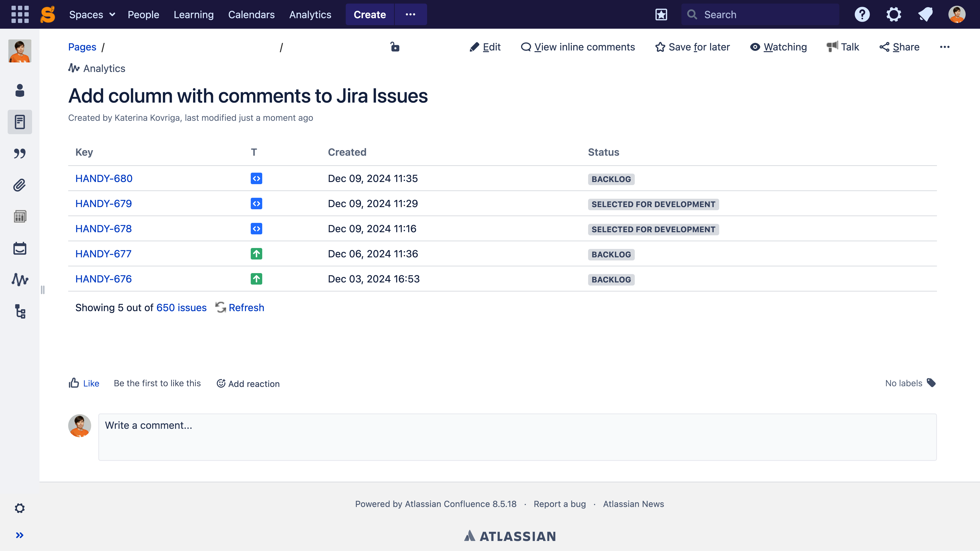
Task: Click into the Search field
Action: click(760, 14)
